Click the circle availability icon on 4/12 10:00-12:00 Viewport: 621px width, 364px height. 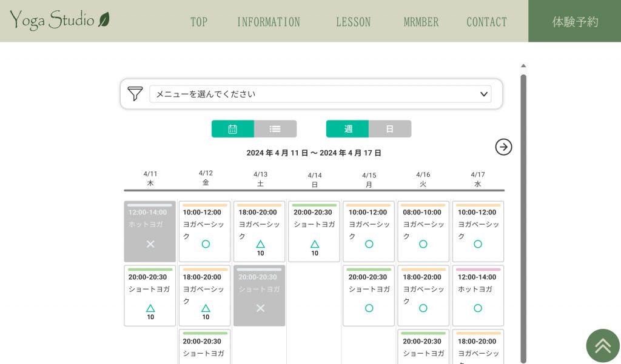point(206,244)
